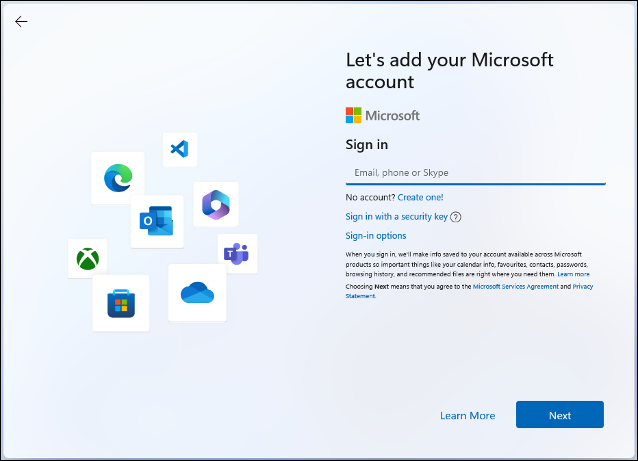The height and width of the screenshot is (461, 638).
Task: Click the Microsoft Teams icon
Action: (x=237, y=254)
